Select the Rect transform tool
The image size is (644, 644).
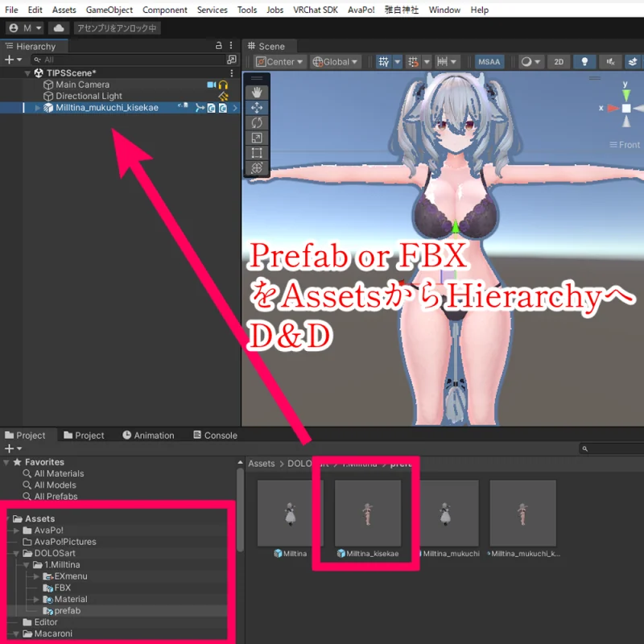(257, 153)
